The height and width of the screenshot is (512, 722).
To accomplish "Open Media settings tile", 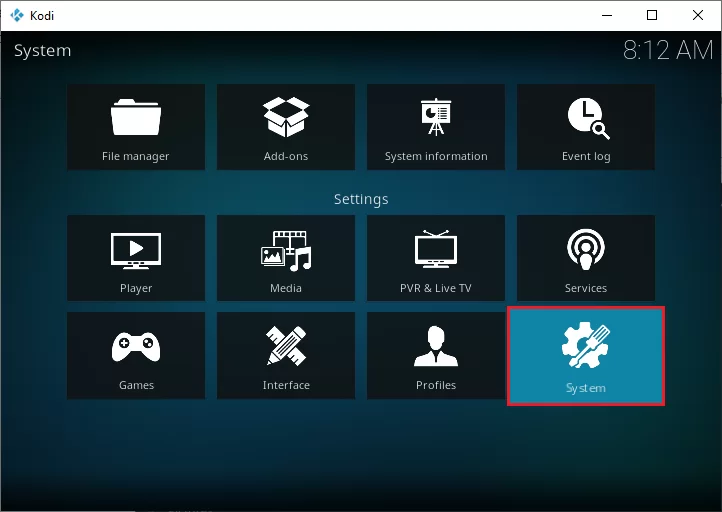I will point(286,258).
